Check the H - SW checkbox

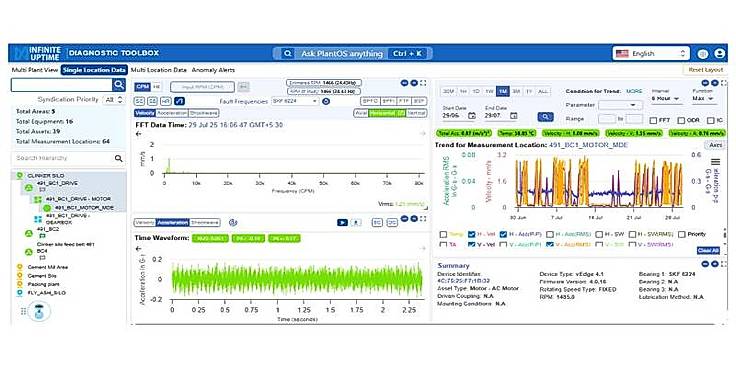tap(599, 234)
